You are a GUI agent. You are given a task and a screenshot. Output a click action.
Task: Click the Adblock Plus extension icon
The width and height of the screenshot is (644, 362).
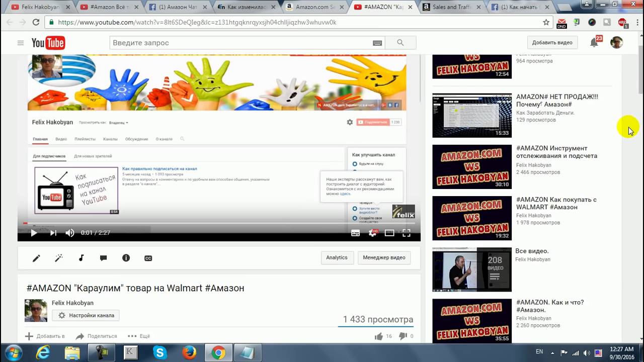tap(622, 22)
